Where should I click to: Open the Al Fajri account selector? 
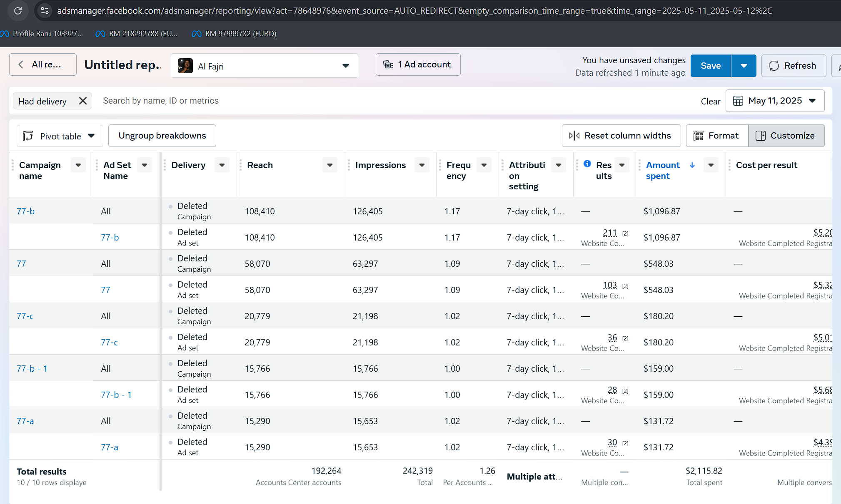[264, 66]
